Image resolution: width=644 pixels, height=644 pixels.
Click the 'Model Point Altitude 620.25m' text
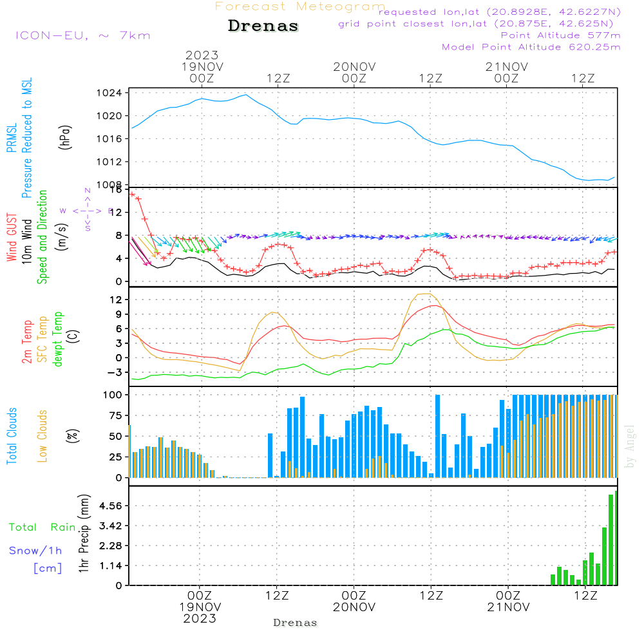click(x=531, y=47)
